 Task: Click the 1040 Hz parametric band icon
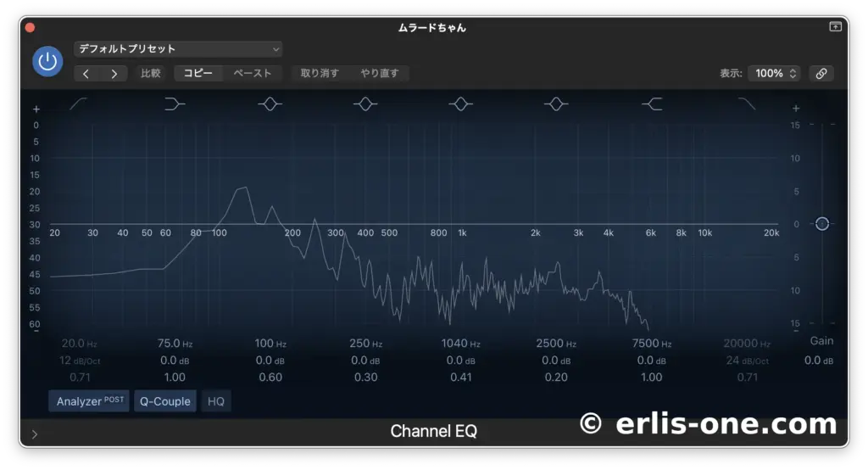pyautogui.click(x=460, y=104)
